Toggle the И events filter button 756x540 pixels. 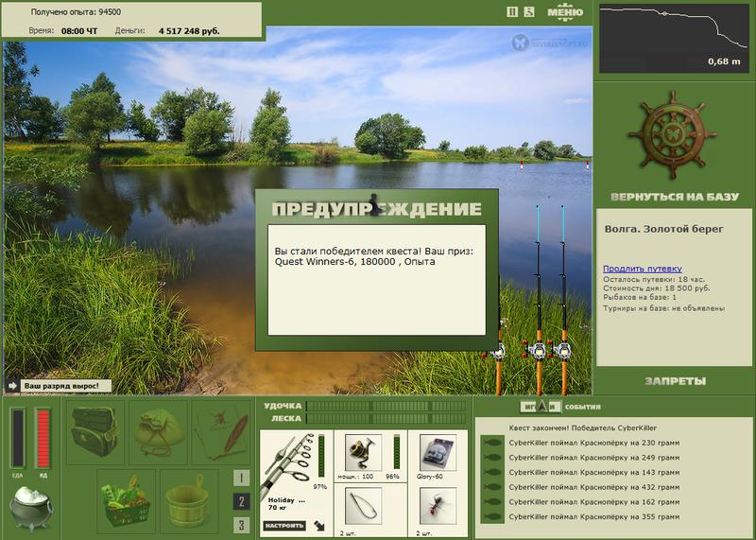click(554, 407)
